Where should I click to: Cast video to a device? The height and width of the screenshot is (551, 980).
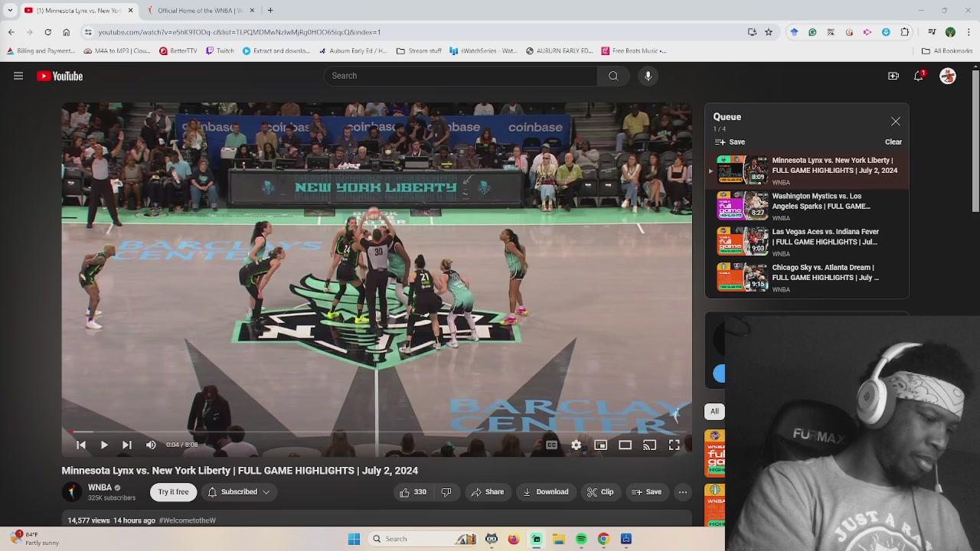649,445
